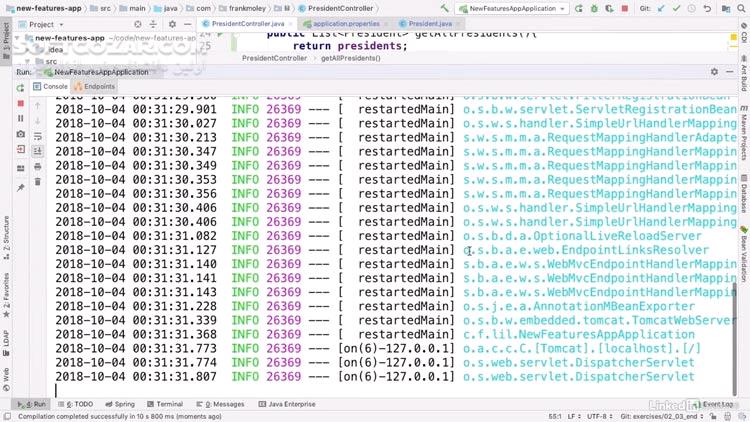Open Project Structure icon in toolbar
Screen dimensions: 750x422
726,9
